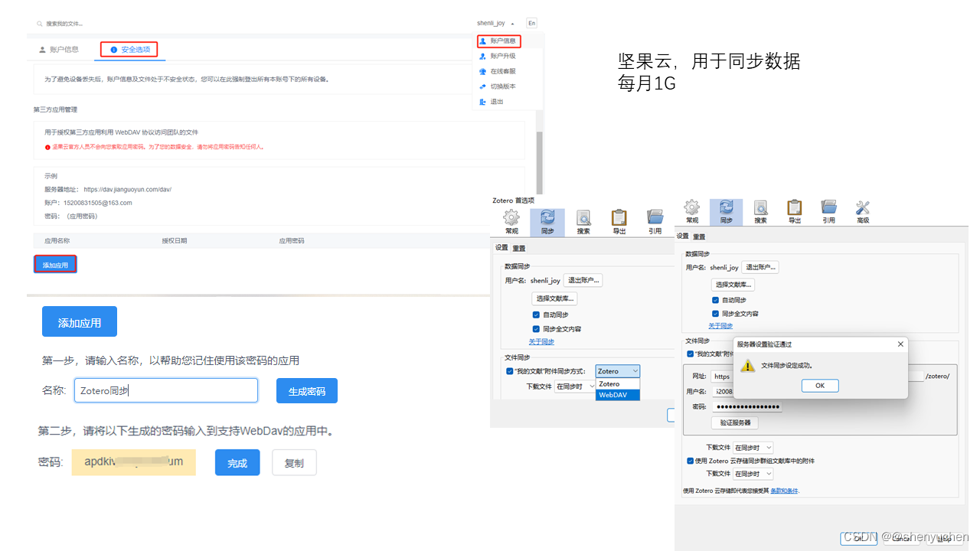This screenshot has height=551, width=980.
Task: Click the 授权日期 column header
Action: [x=175, y=240]
